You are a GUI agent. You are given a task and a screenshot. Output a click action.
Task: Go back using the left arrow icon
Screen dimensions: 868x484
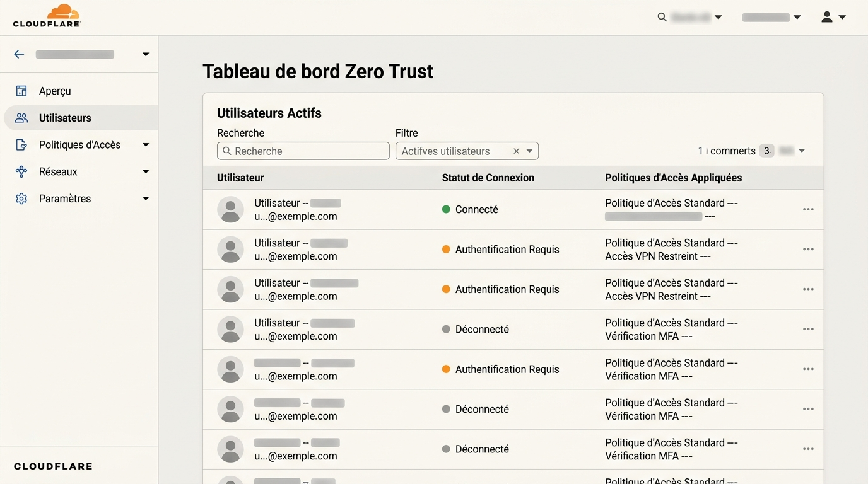[x=19, y=54]
